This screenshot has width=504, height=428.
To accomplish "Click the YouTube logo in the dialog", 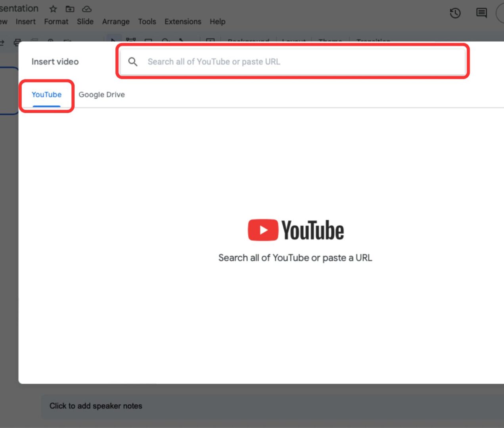I will point(295,229).
